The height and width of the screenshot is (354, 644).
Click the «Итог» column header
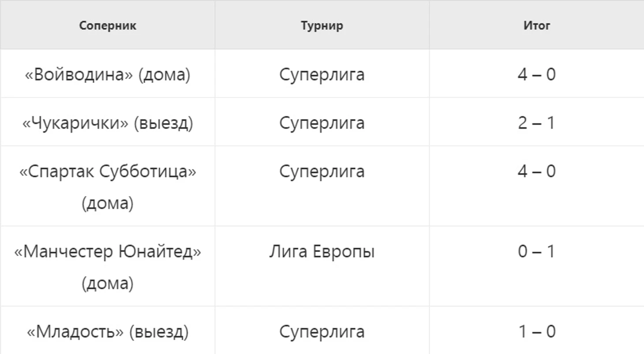tap(537, 25)
